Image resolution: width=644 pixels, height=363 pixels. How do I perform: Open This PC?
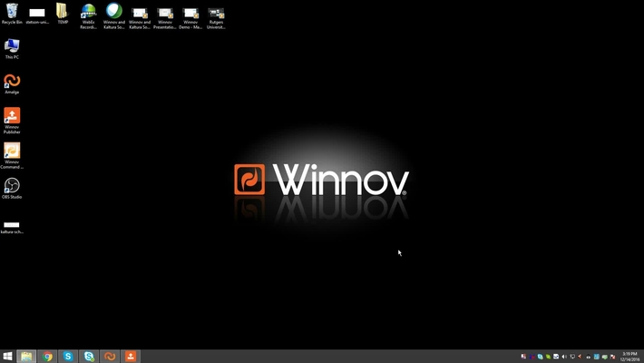click(12, 49)
